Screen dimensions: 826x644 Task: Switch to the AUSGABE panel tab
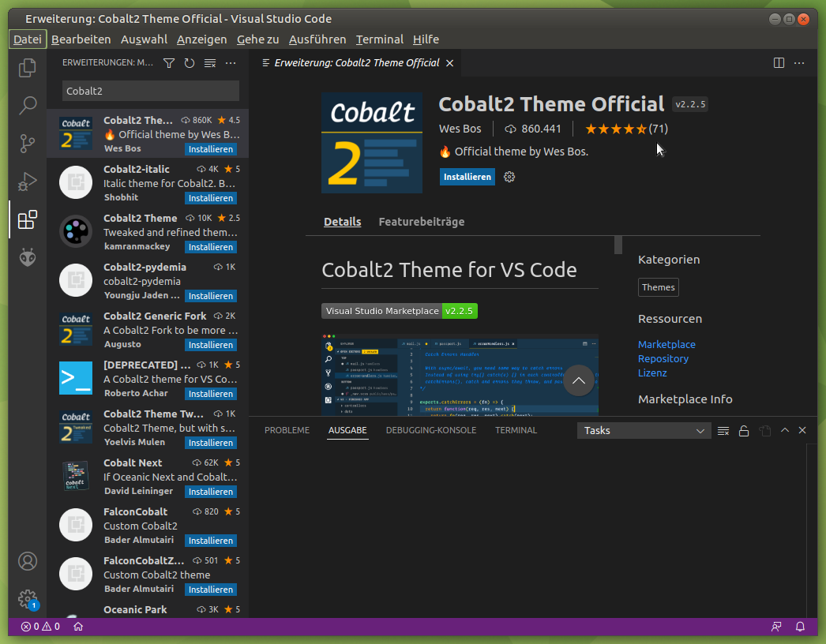[347, 430]
